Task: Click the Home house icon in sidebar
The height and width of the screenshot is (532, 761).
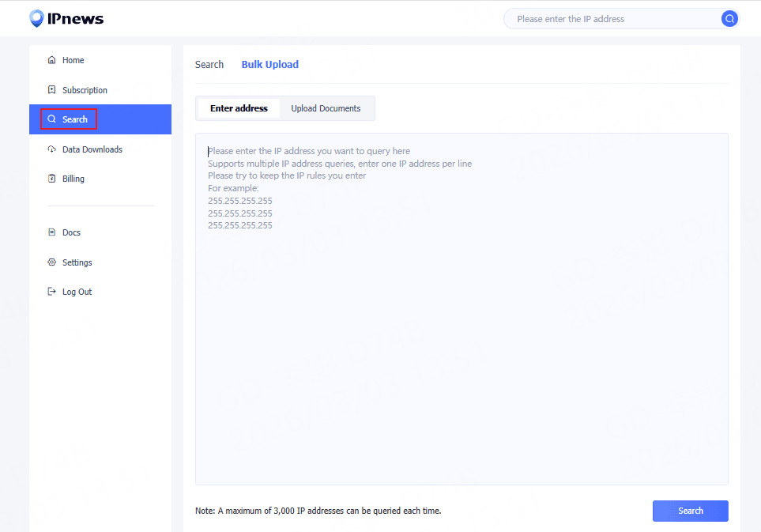Action: [x=52, y=60]
